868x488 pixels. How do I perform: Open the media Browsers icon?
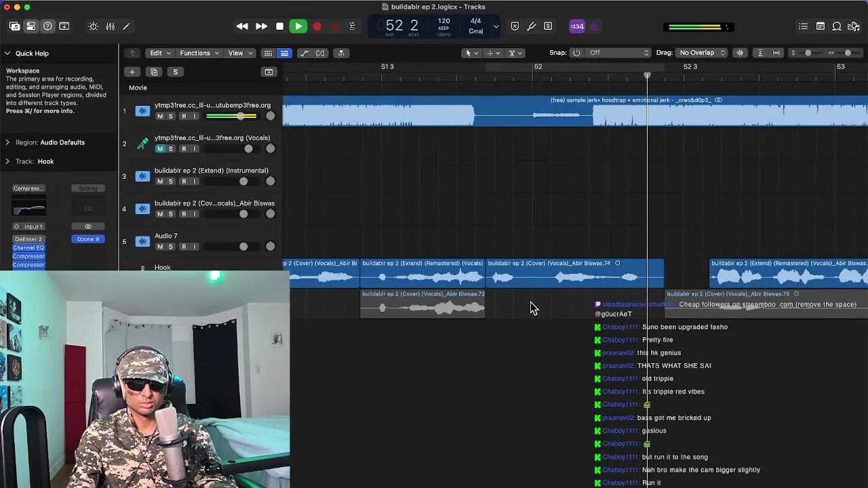854,26
